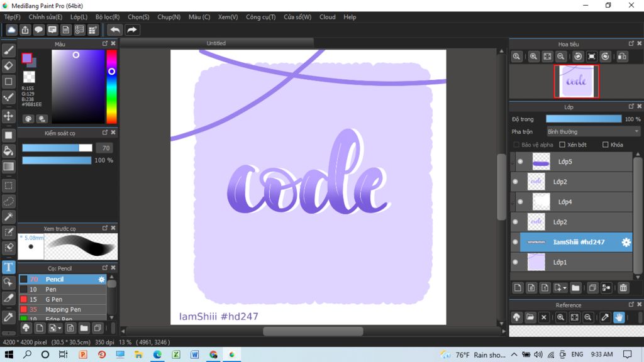Select the Move tool
Viewport: 644px width, 362px height.
[9, 116]
